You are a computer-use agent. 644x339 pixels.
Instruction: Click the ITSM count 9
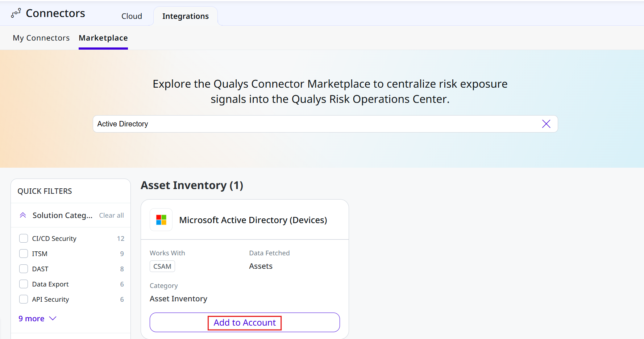[x=122, y=254]
